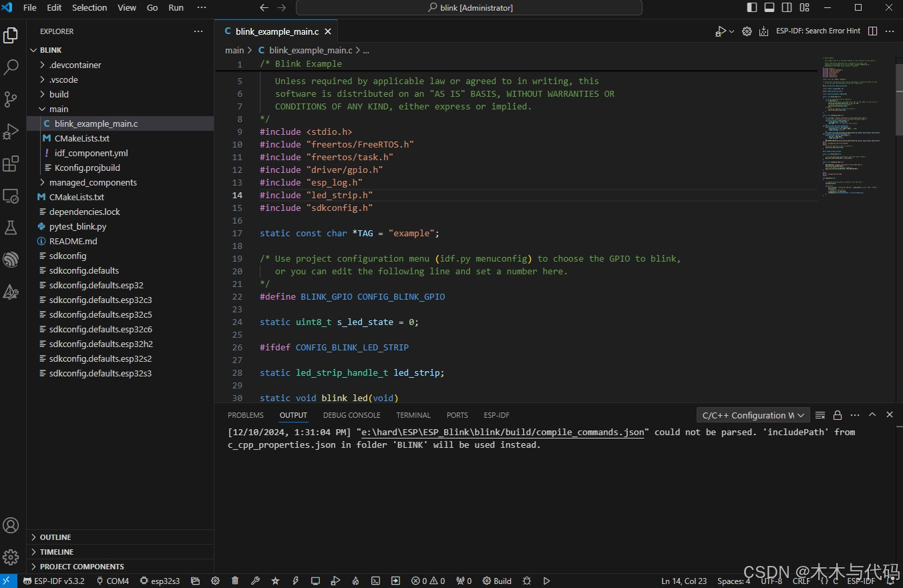This screenshot has height=588, width=903.
Task: Expand the managed_components folder
Action: [x=92, y=182]
